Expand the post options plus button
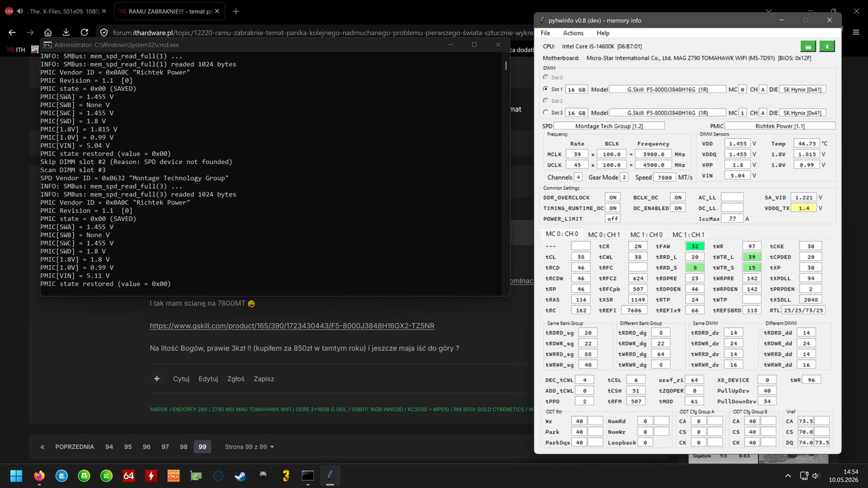Viewport: 868px width, 488px height. [x=157, y=379]
